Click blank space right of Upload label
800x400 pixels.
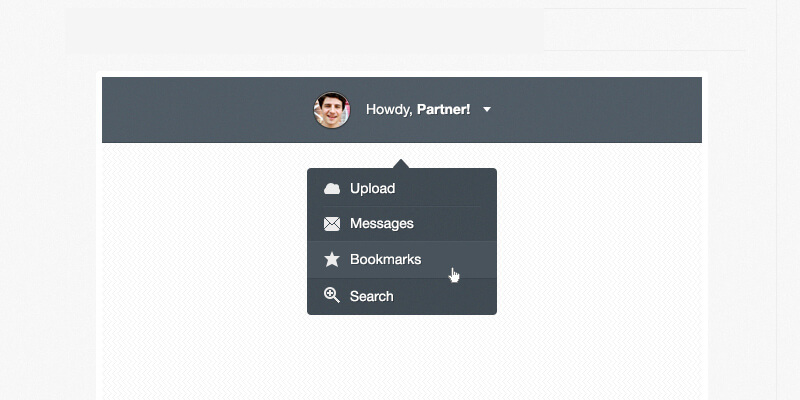point(450,188)
